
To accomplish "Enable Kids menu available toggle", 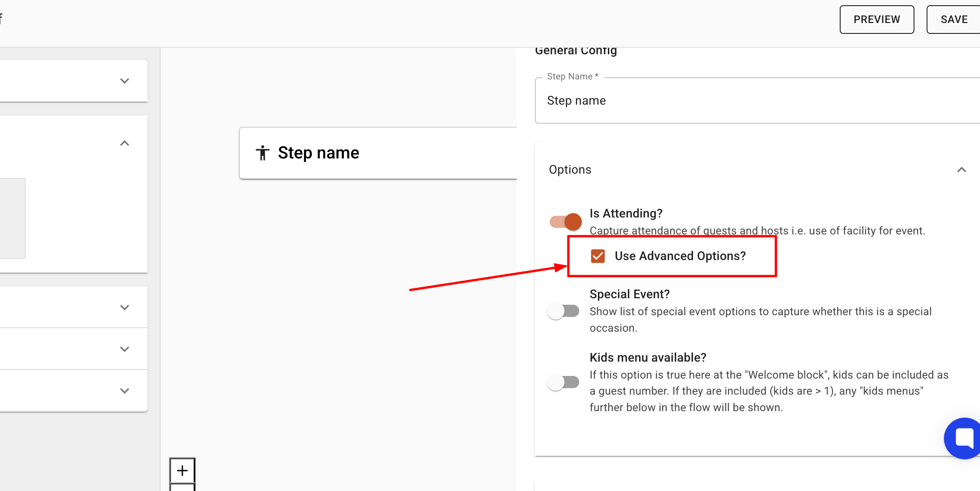I will coord(563,382).
